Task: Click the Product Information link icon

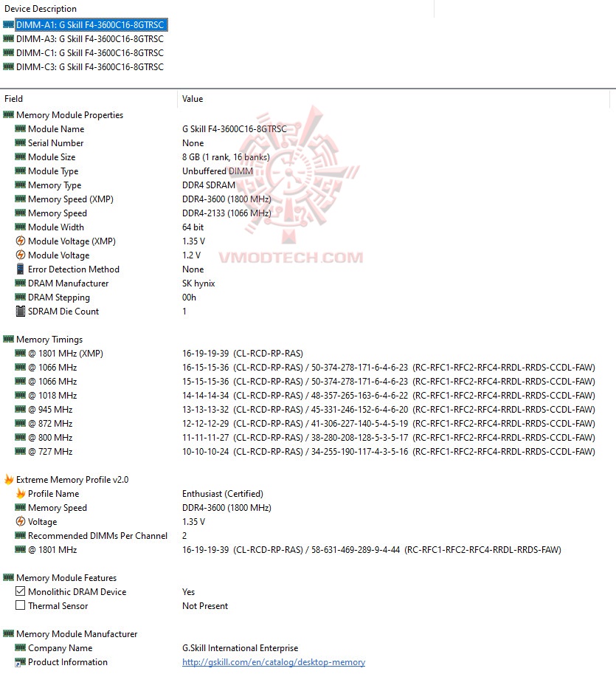Action: [20, 662]
